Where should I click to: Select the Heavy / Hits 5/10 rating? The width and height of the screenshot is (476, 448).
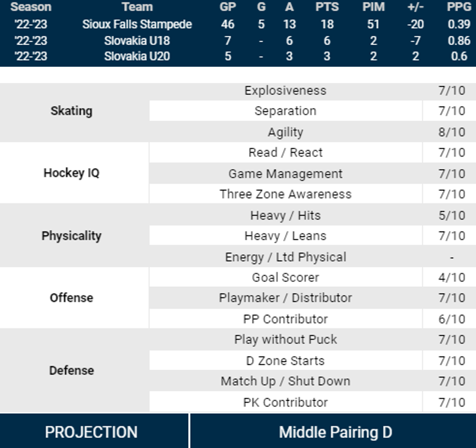point(451,215)
